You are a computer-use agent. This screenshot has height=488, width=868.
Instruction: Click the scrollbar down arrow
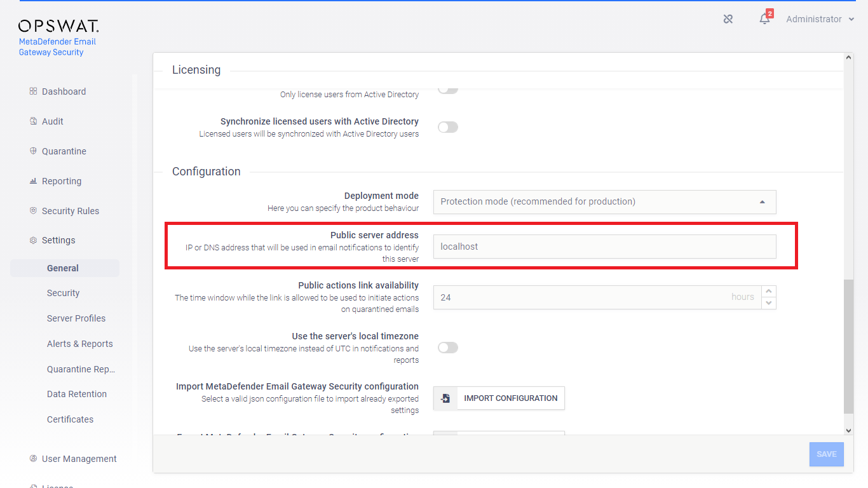pyautogui.click(x=848, y=430)
